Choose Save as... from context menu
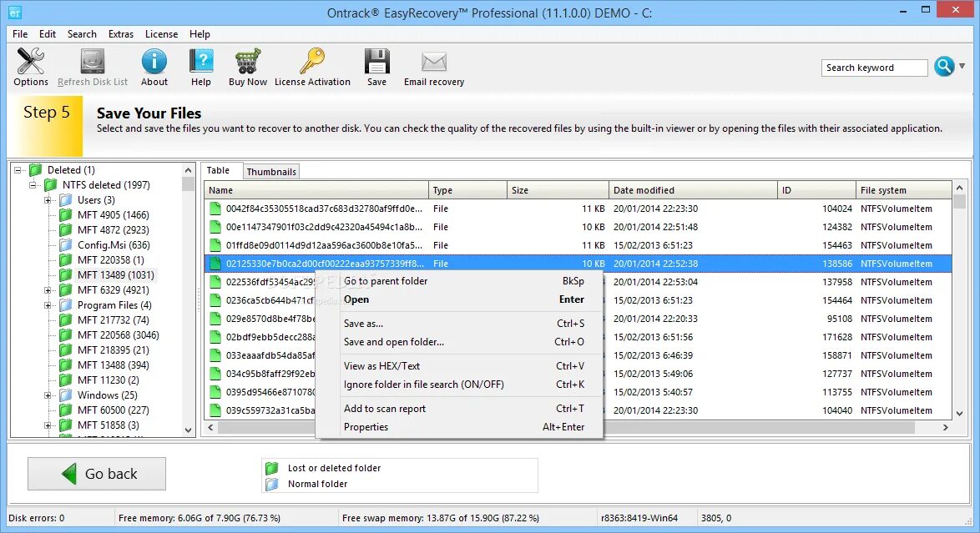980x533 pixels. (459, 324)
